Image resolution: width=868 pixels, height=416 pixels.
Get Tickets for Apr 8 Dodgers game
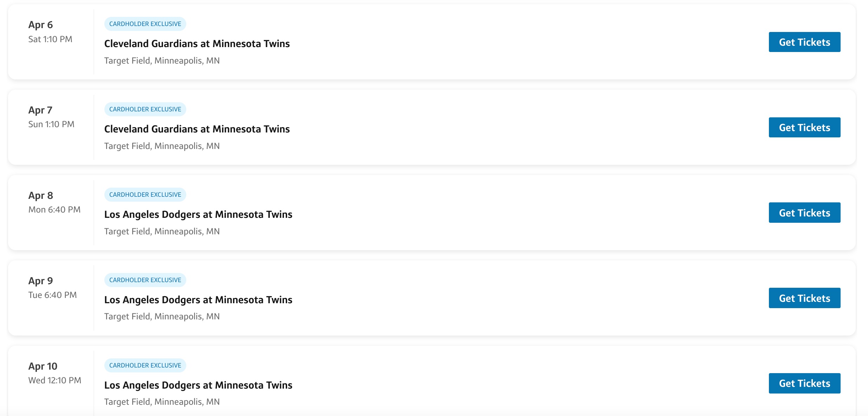[x=804, y=213]
